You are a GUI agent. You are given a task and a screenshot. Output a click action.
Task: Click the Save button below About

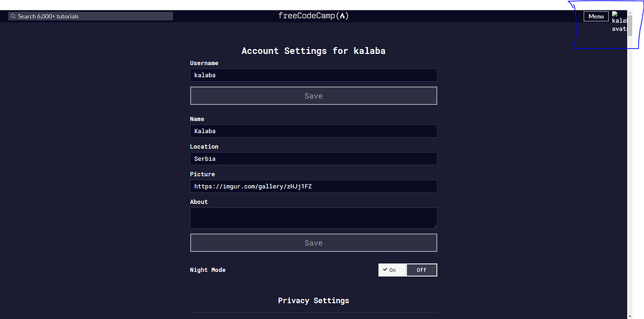pos(313,243)
